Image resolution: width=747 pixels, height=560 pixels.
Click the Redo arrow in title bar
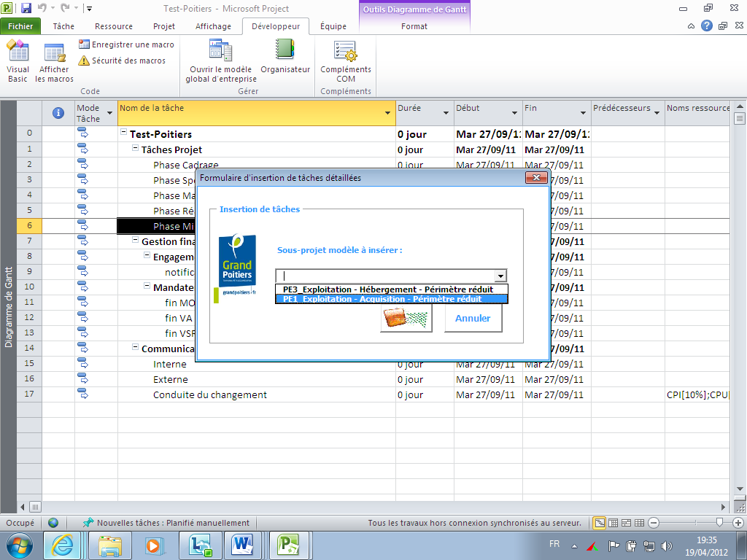click(65, 8)
